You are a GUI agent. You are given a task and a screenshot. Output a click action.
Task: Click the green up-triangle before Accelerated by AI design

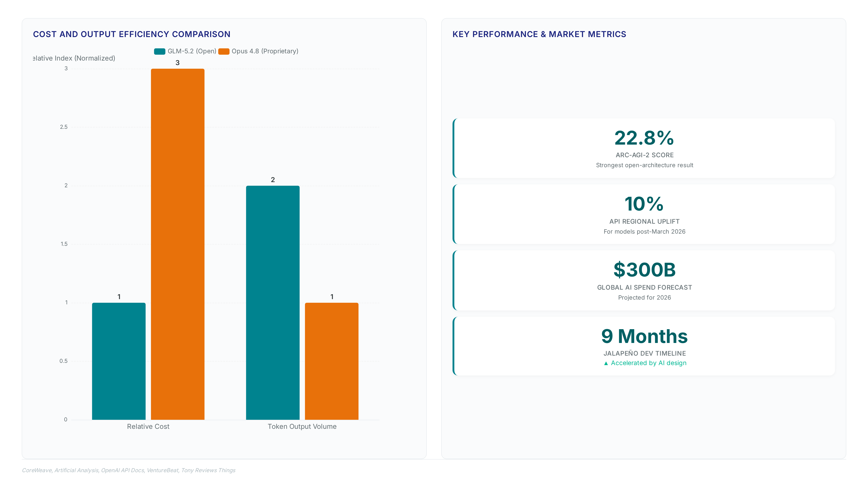(606, 363)
